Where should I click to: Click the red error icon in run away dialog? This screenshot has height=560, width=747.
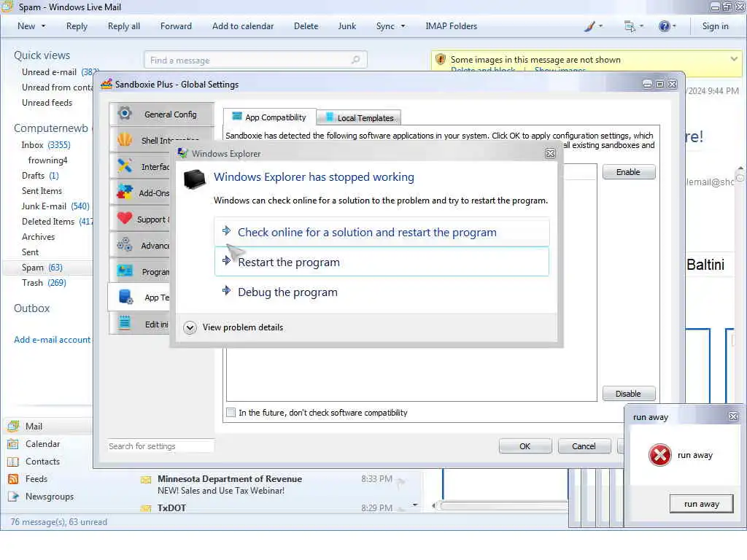pyautogui.click(x=659, y=455)
